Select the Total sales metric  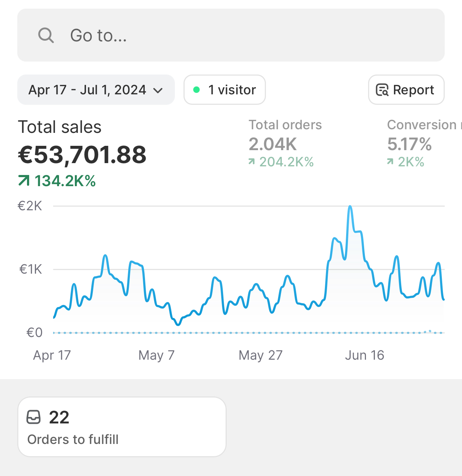tap(60, 127)
